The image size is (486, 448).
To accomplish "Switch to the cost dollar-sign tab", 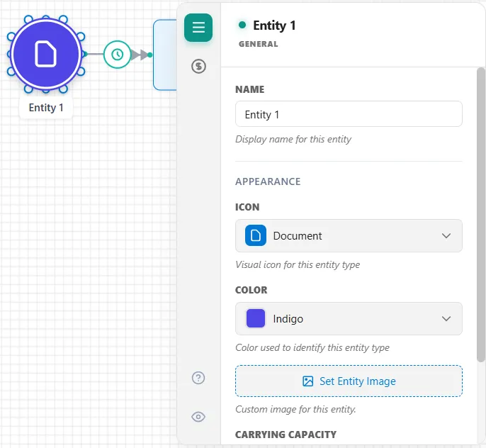I will pyautogui.click(x=198, y=67).
